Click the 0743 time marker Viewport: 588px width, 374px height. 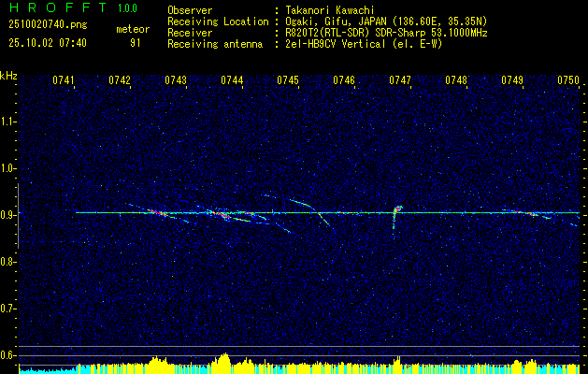176,80
